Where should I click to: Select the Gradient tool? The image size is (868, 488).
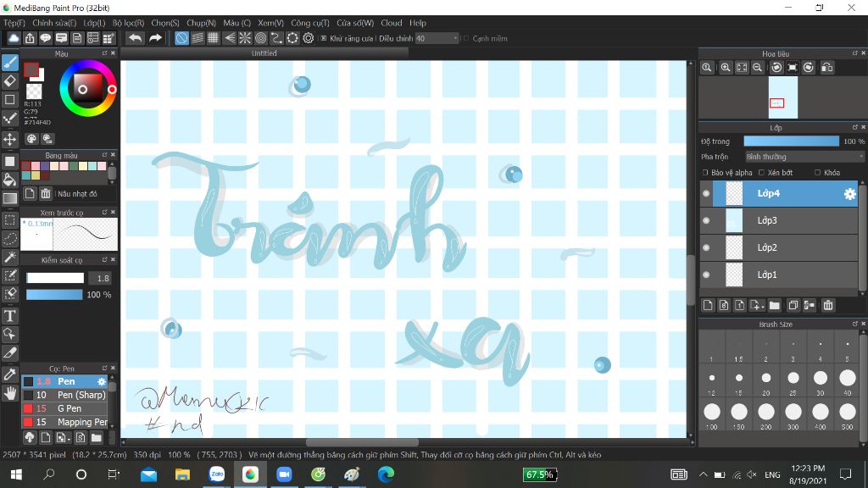10,198
